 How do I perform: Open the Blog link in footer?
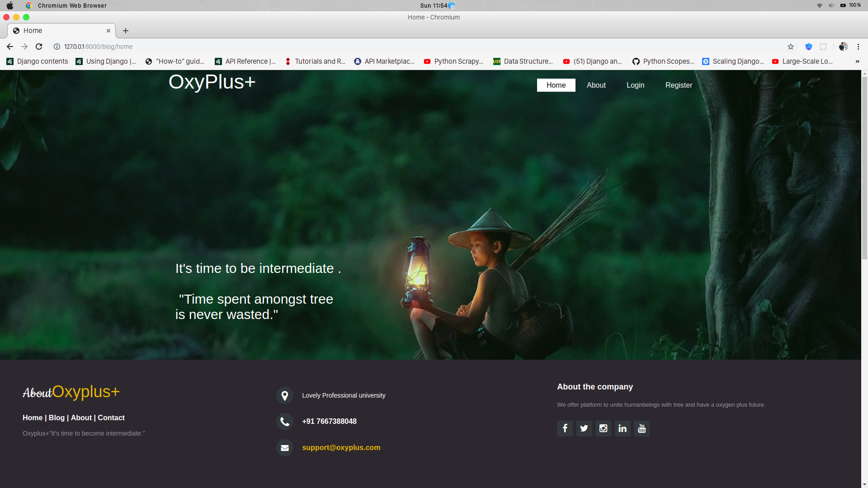pos(57,418)
